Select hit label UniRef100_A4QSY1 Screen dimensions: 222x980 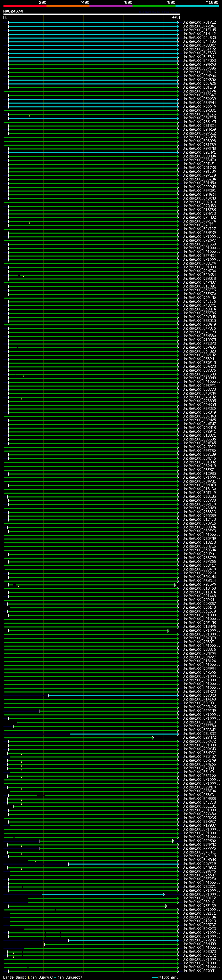(199, 305)
